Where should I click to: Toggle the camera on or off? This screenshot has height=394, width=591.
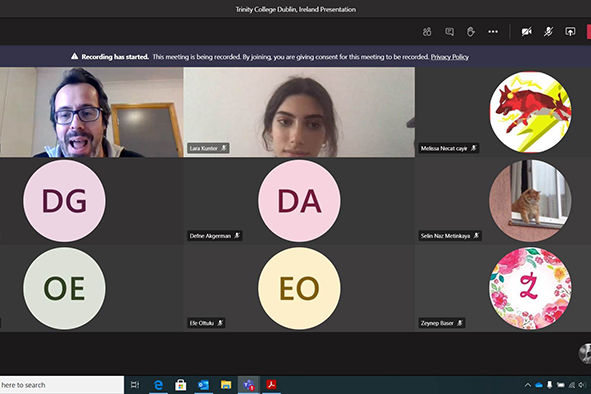[527, 32]
